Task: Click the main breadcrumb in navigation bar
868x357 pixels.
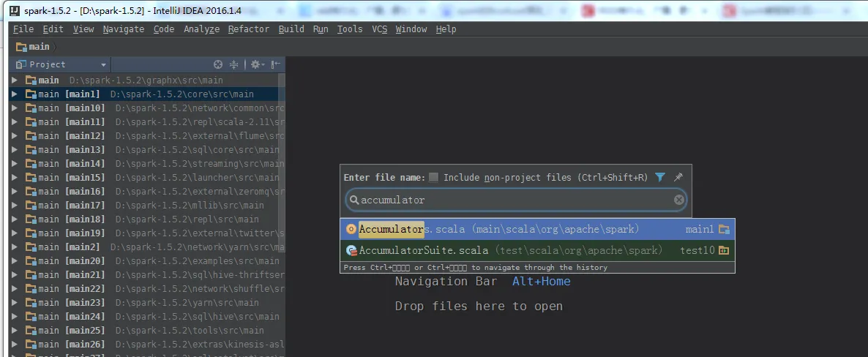Action: pyautogui.click(x=33, y=47)
